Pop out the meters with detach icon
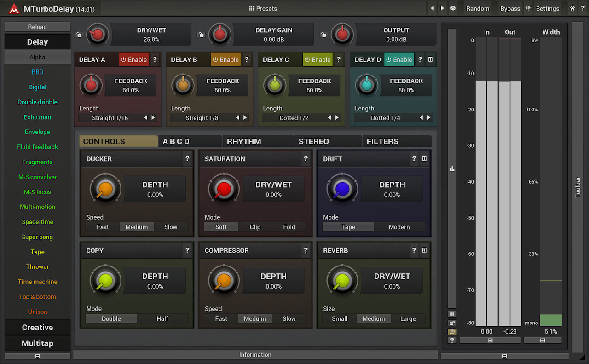This screenshot has height=364, width=589. (x=452, y=323)
